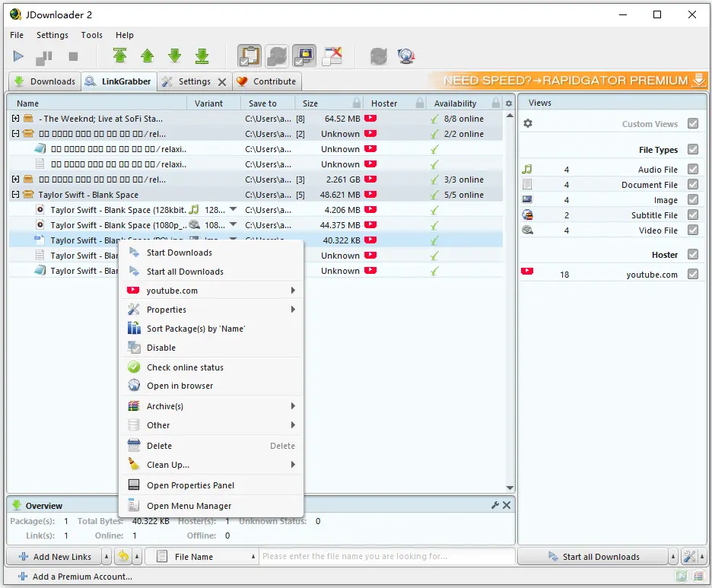Click Add New Links button
Screen dimensions: 712x588
click(55, 556)
